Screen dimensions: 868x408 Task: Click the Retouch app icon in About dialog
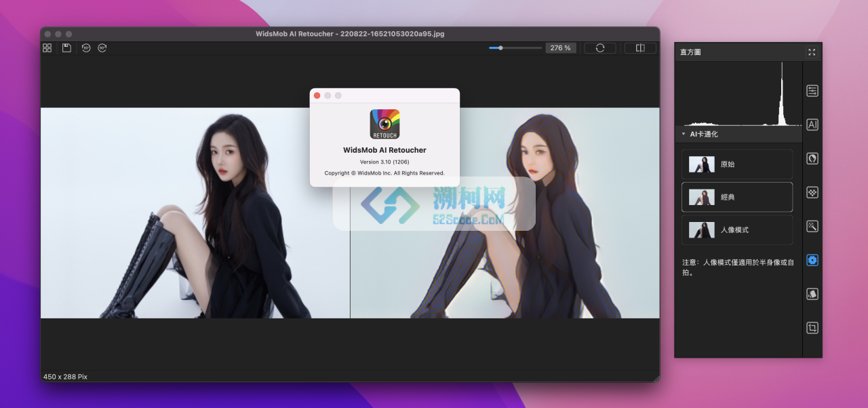pos(384,124)
